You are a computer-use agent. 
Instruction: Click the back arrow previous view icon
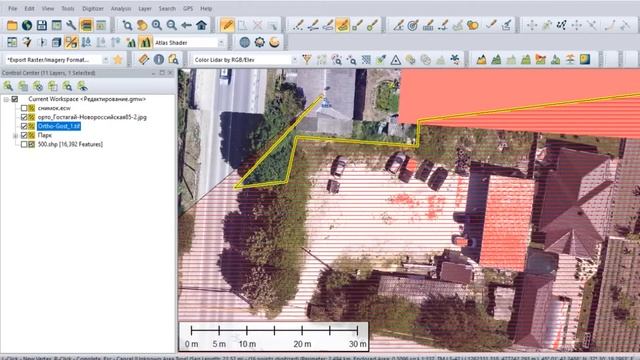click(187, 25)
